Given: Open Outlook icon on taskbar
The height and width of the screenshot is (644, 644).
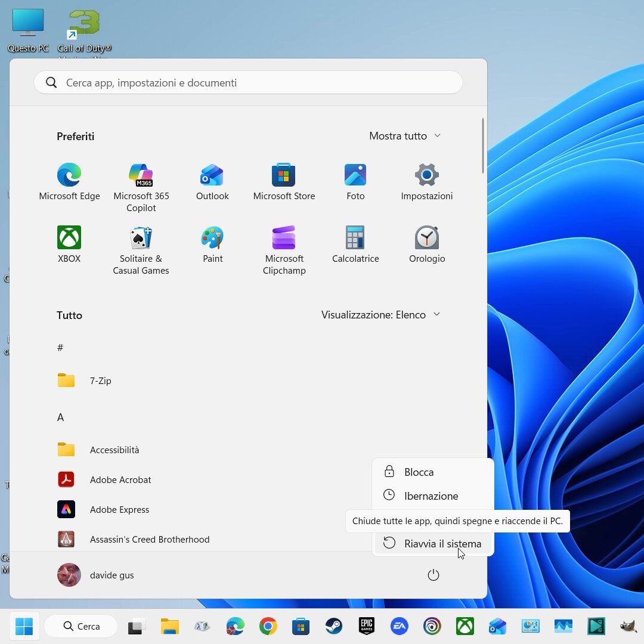Looking at the screenshot, I should pos(498,626).
